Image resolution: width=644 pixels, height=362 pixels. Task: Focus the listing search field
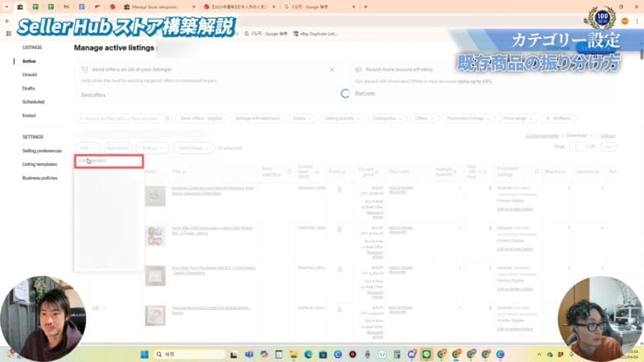123,119
